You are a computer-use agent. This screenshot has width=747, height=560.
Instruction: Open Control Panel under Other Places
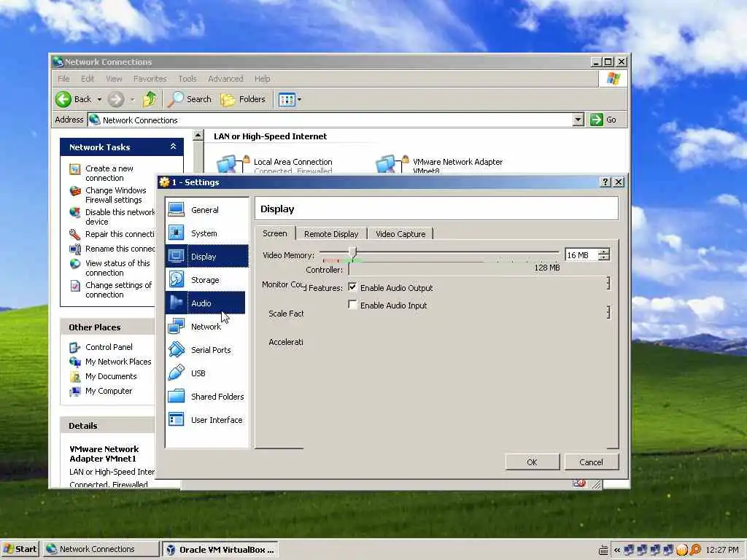[109, 347]
